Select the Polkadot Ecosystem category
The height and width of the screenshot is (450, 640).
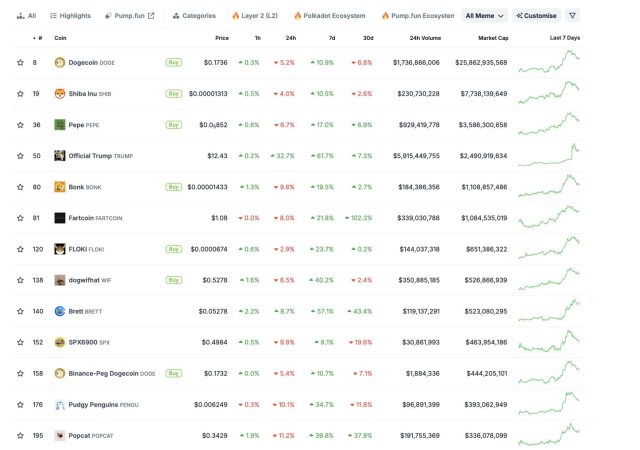point(330,16)
